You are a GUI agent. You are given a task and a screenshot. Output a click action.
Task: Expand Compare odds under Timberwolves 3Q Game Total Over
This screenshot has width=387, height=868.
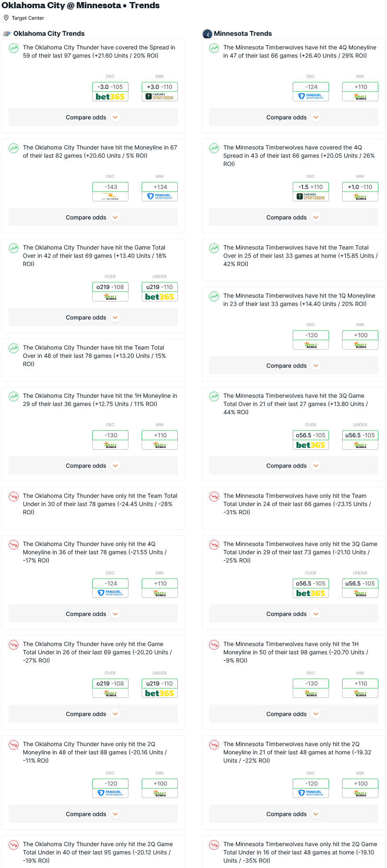pos(294,466)
